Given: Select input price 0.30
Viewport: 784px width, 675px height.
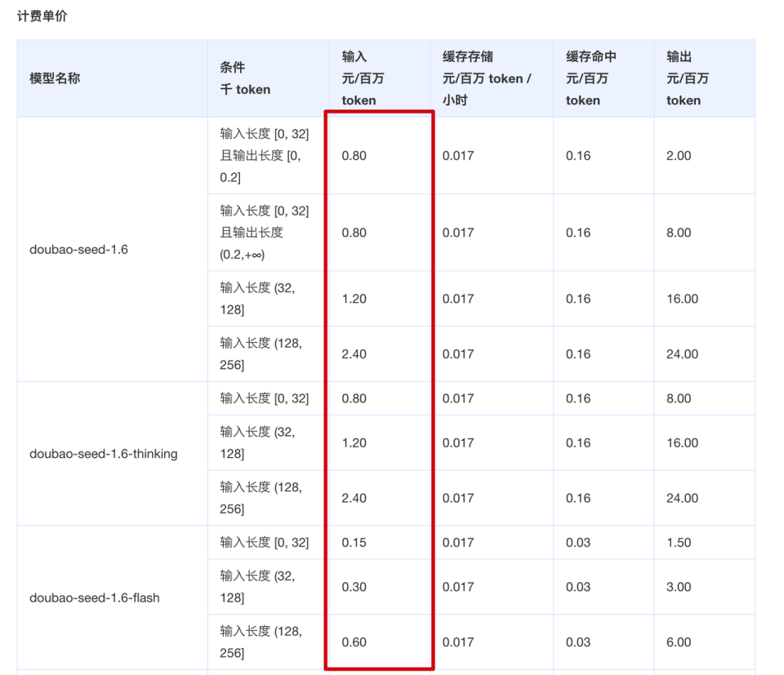Looking at the screenshot, I should tap(354, 587).
